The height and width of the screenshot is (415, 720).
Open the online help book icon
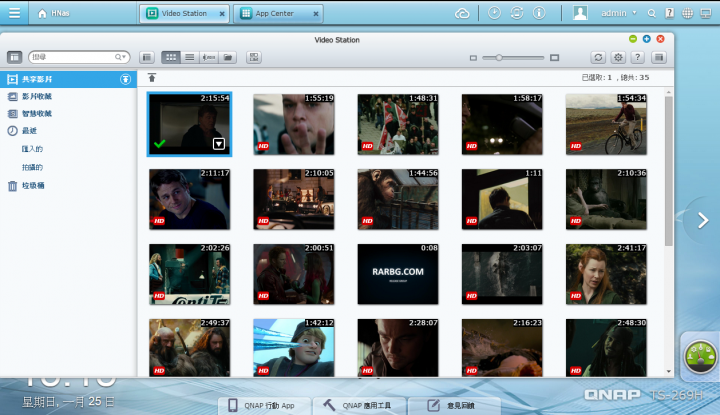(669, 13)
